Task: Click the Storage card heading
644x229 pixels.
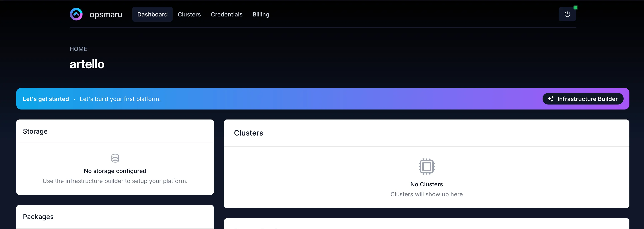Action: 35,131
